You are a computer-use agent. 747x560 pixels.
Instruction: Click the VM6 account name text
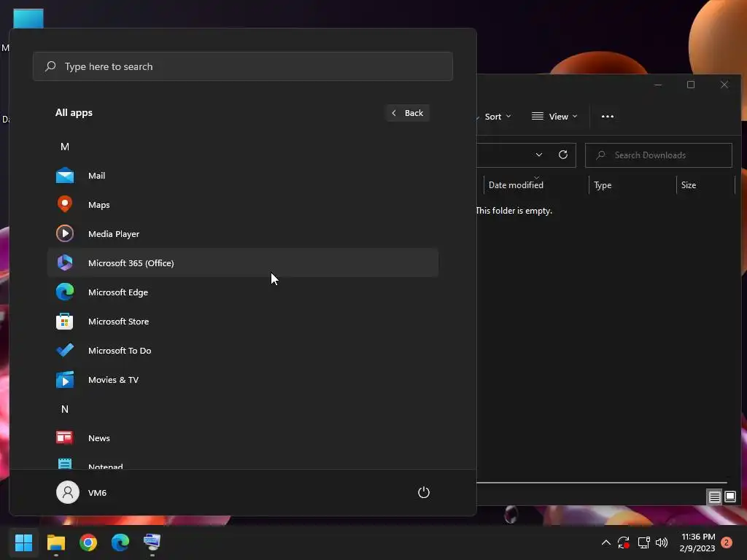pyautogui.click(x=97, y=493)
